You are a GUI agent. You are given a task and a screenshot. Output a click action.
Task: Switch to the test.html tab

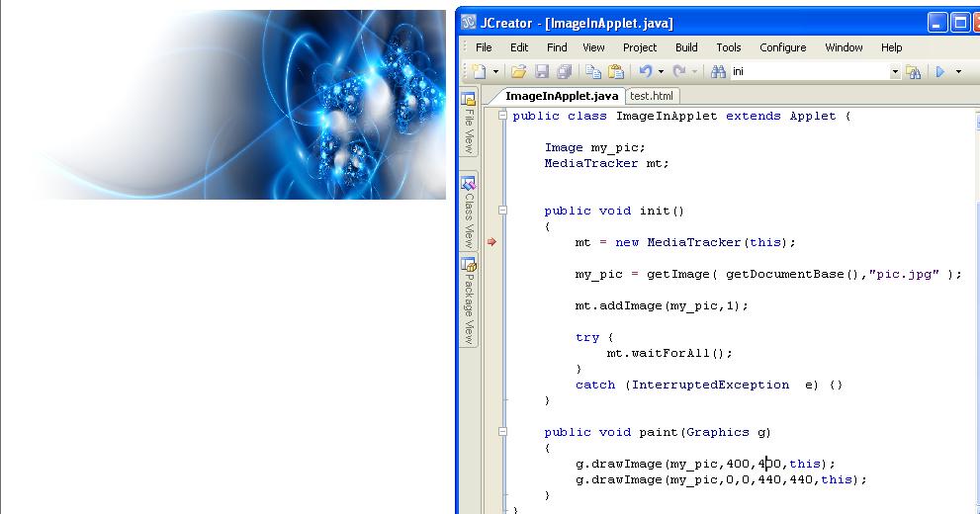pos(652,96)
